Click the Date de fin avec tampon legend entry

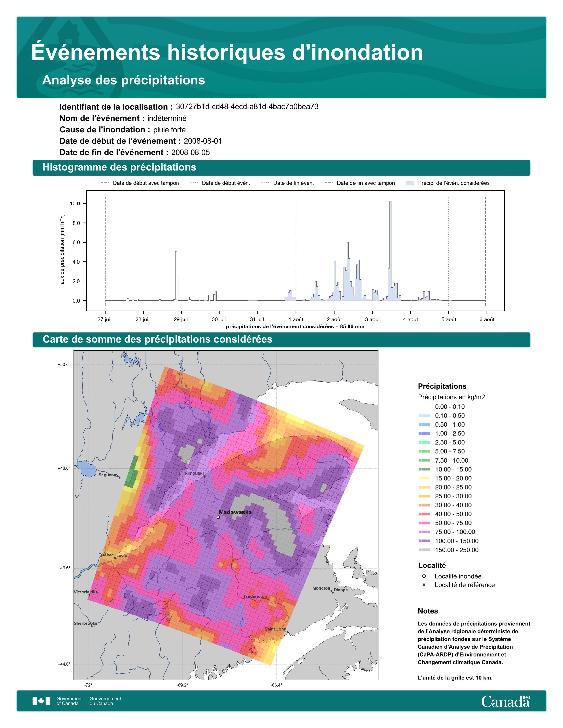[359, 183]
